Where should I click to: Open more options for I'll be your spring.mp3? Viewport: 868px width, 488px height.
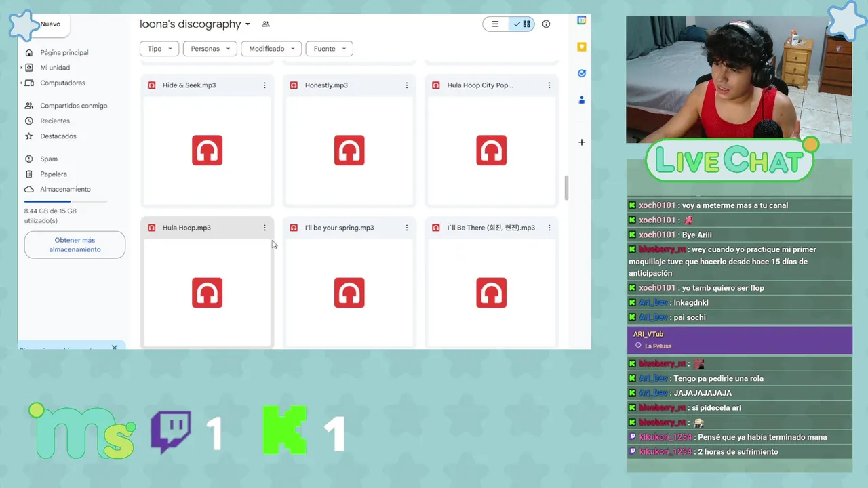click(x=407, y=228)
